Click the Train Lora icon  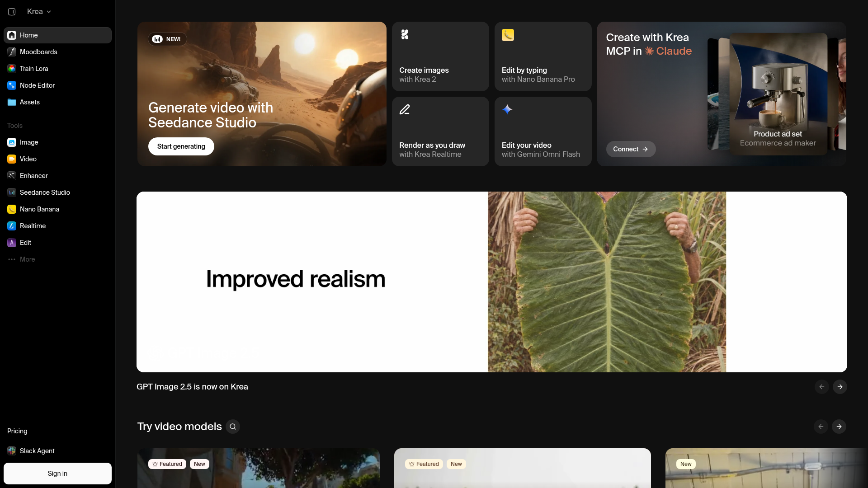(12, 69)
